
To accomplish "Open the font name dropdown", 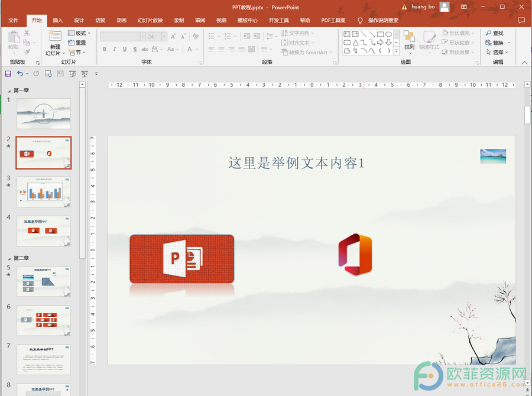I will coord(143,36).
